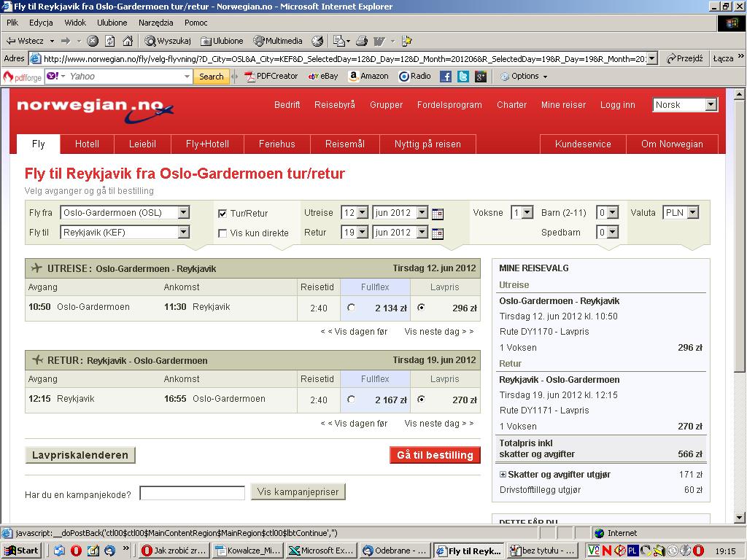Viewport: 747px width, 560px height.
Task: Switch to the Fly+Hotell tab
Action: pyautogui.click(x=207, y=144)
